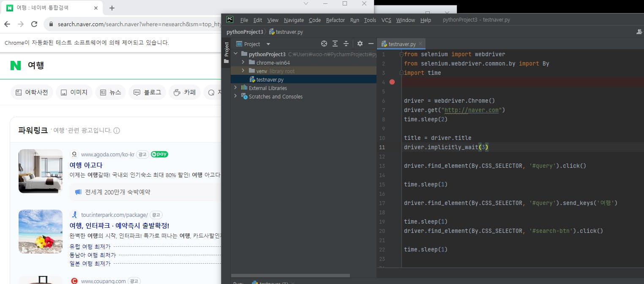This screenshot has height=284, width=644.
Task: Click the locate-file crosshair icon in Project panel
Action: tap(324, 44)
